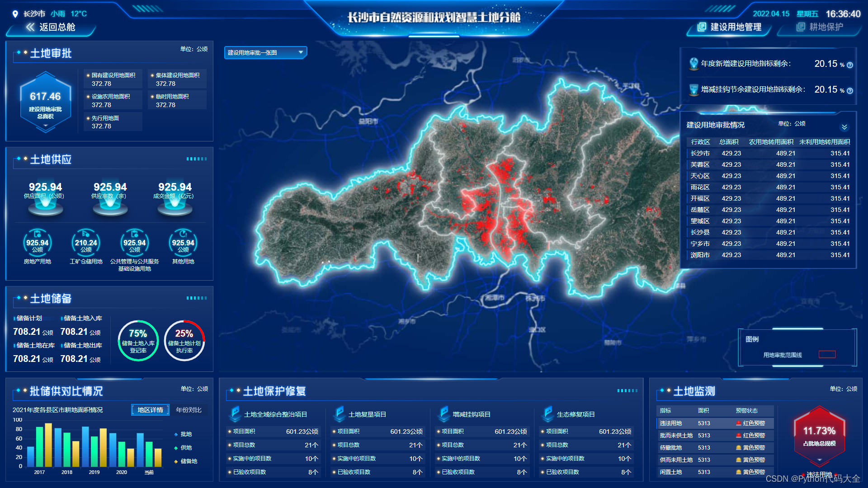Viewport: 868px width, 488px height.
Task: Toggle the 供地 legend item in chart
Action: (x=184, y=448)
